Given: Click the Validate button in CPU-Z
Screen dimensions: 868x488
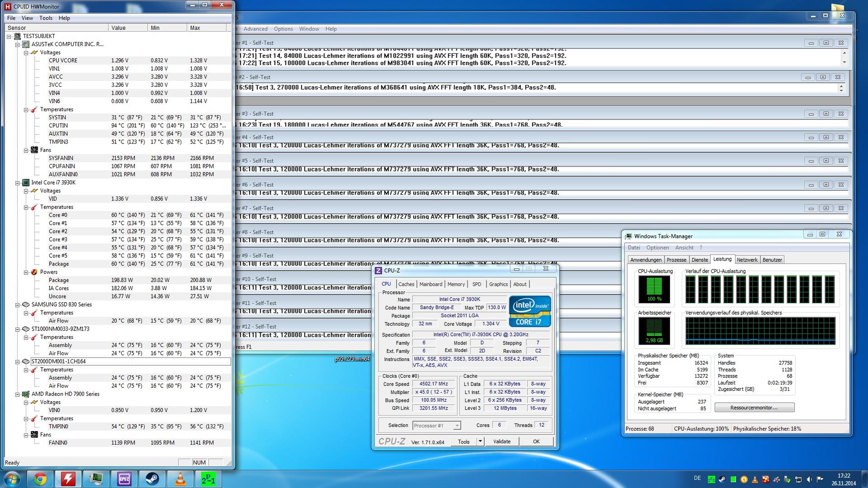Looking at the screenshot, I should pos(502,441).
